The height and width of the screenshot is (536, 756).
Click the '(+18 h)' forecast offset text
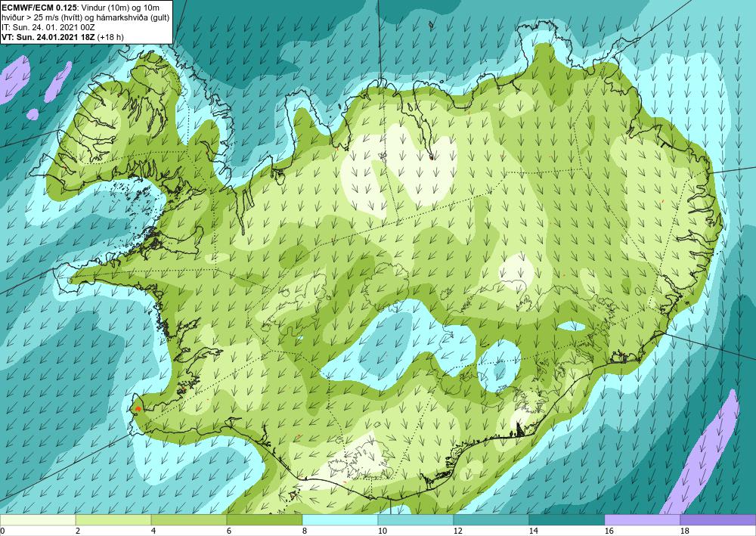pyautogui.click(x=110, y=37)
